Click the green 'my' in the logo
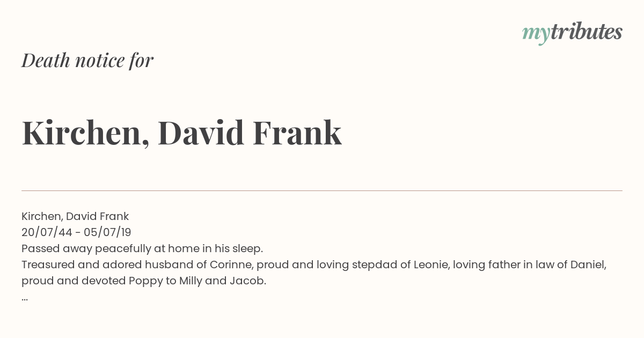644x338 pixels. [536, 34]
